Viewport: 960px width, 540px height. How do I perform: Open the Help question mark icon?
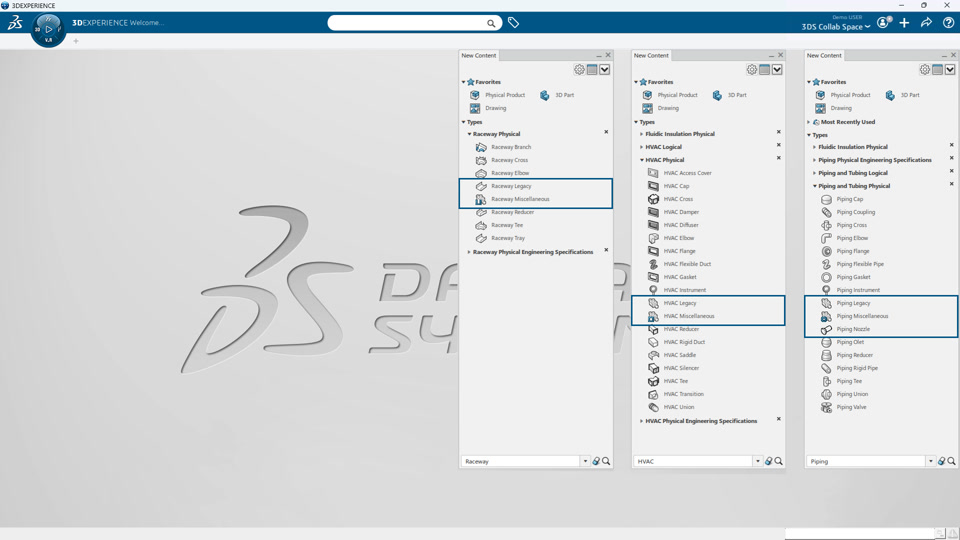[x=948, y=23]
